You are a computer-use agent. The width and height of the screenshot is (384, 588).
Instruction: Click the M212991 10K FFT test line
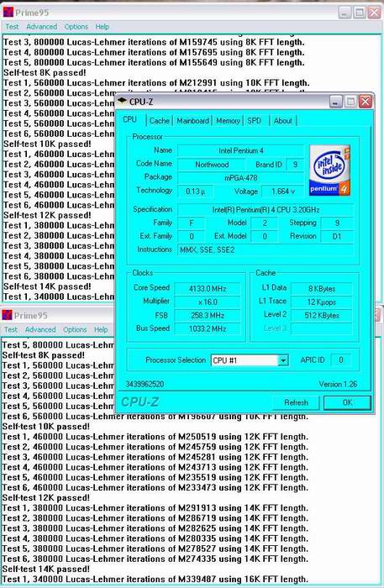coord(156,83)
